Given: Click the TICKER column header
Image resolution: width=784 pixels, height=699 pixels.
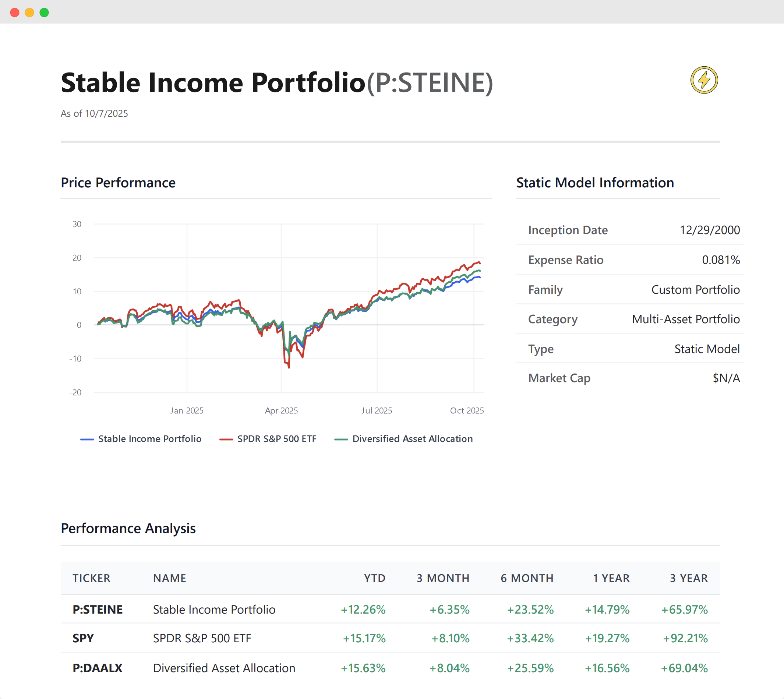Looking at the screenshot, I should click(x=91, y=578).
